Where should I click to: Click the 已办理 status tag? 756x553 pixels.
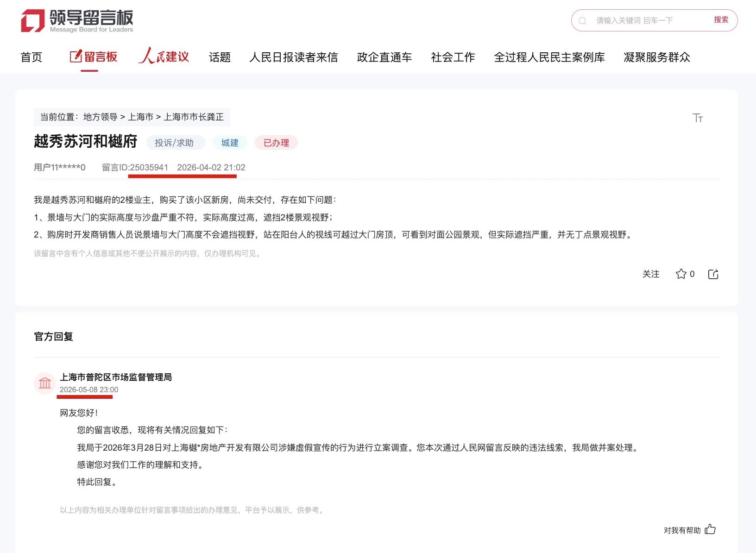click(276, 143)
